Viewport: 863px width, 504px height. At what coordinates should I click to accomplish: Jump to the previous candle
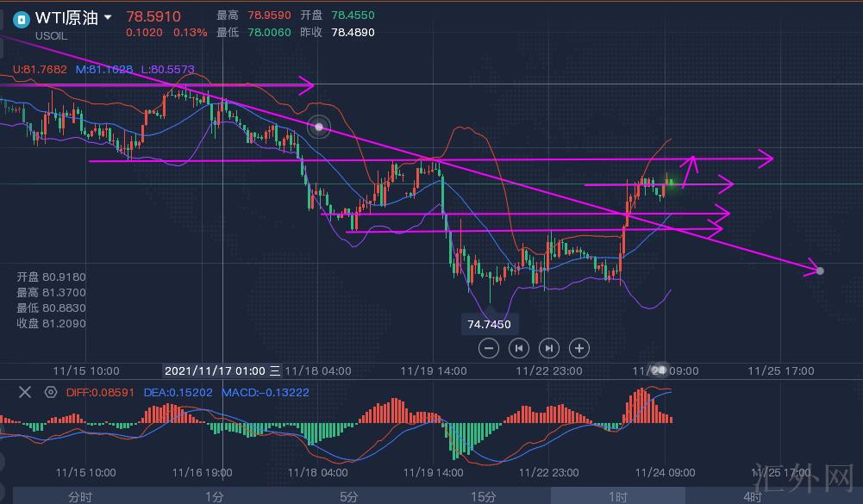tap(519, 348)
